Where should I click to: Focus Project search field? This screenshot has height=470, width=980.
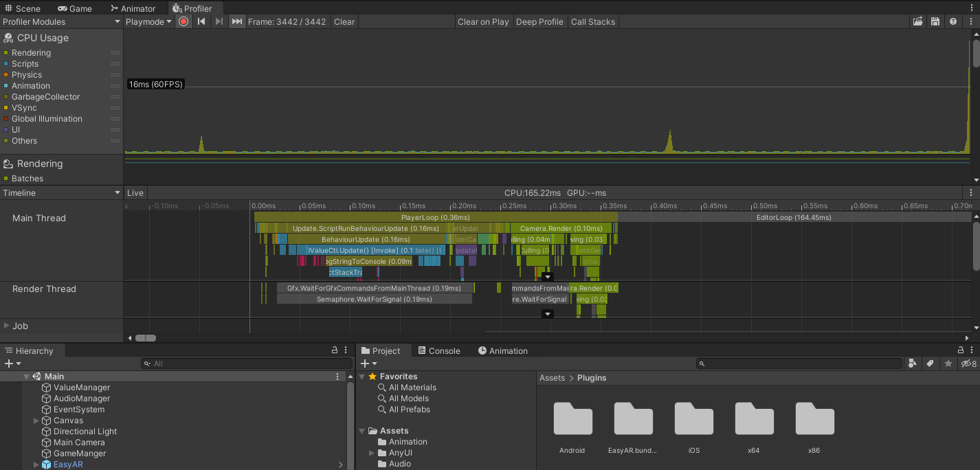(799, 363)
